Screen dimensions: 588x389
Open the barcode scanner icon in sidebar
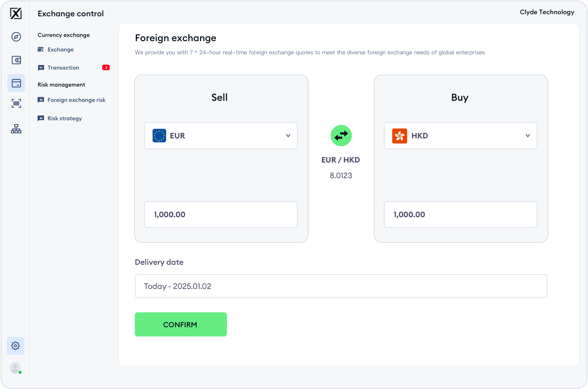16,103
